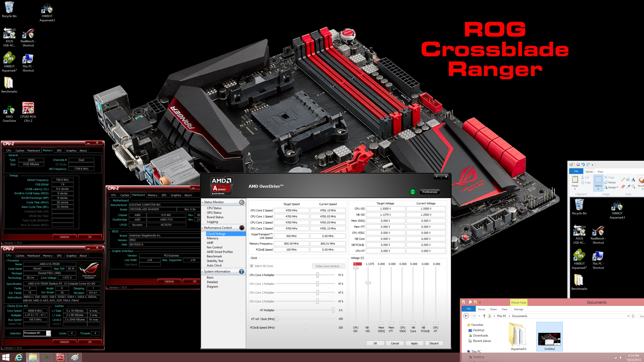The height and width of the screenshot is (362, 644).
Task: Click the Paste clipboard icon in Paint
Action: [x=575, y=179]
